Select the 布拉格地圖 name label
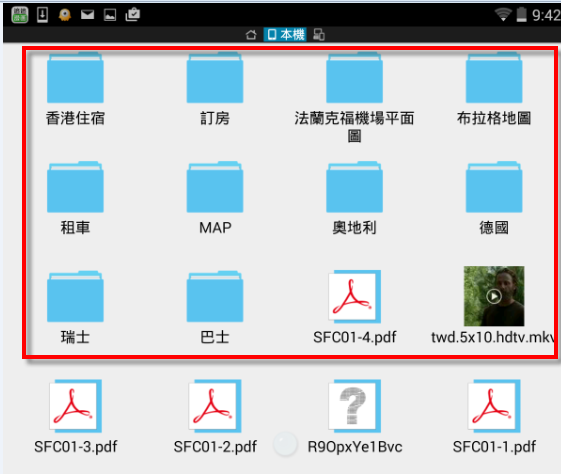This screenshot has height=474, width=561. (x=494, y=118)
